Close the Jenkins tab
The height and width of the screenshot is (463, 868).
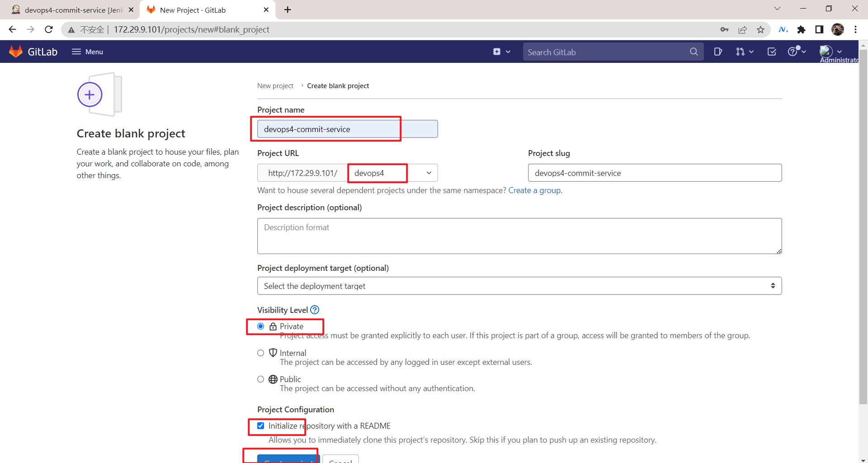tap(131, 9)
